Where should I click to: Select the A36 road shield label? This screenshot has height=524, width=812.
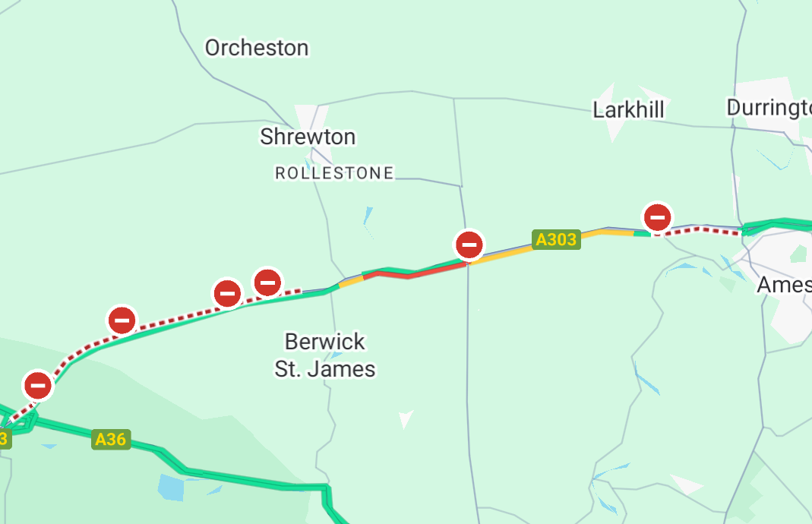click(111, 439)
